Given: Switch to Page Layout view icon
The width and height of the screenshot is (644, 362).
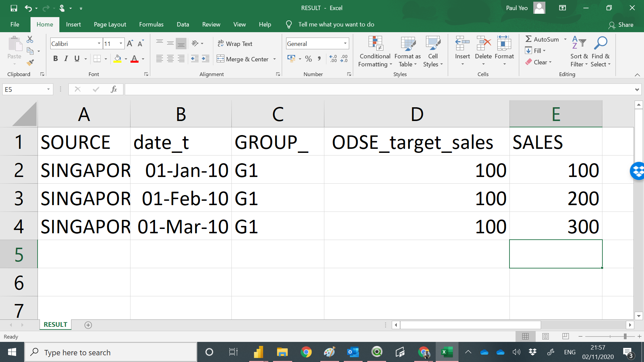Looking at the screenshot, I should point(545,336).
